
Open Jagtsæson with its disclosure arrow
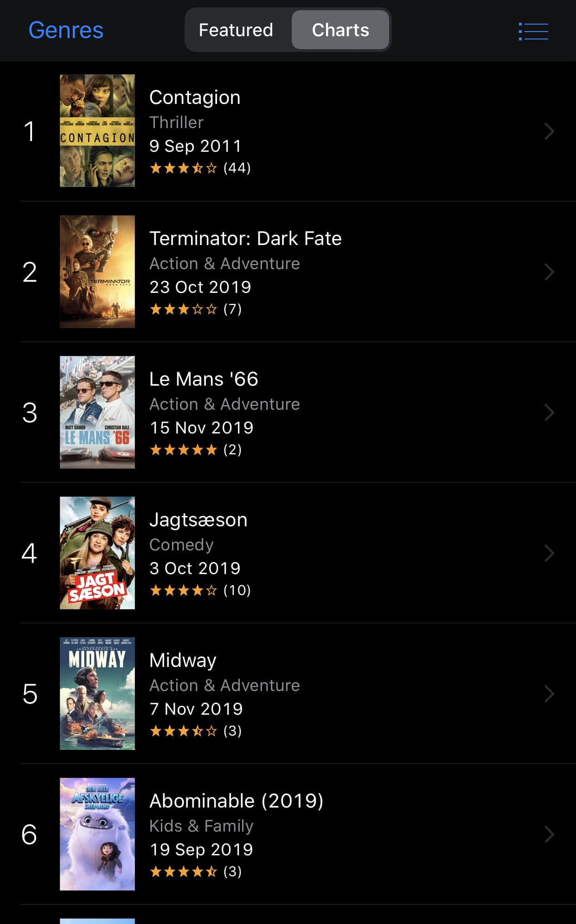[x=549, y=553]
